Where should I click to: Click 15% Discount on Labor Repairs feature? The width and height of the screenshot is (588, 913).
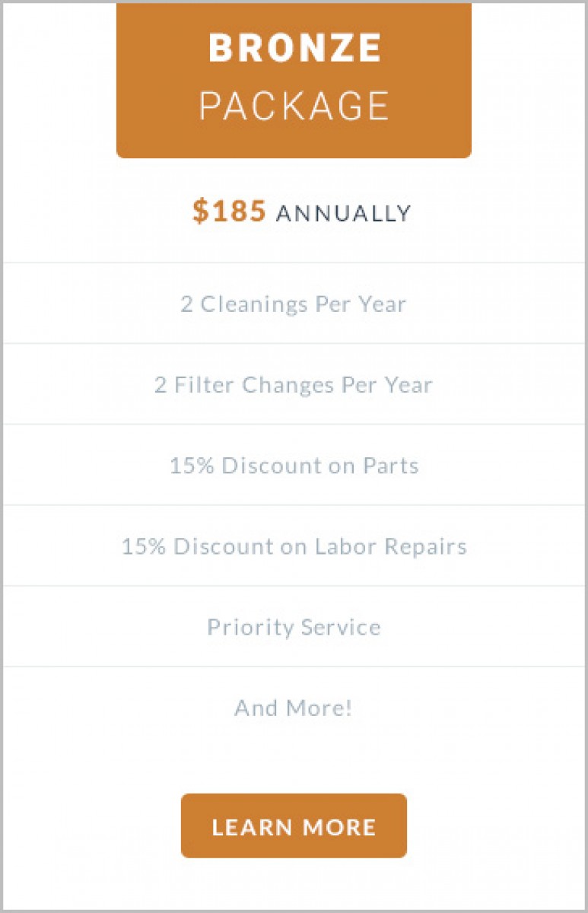tap(294, 546)
